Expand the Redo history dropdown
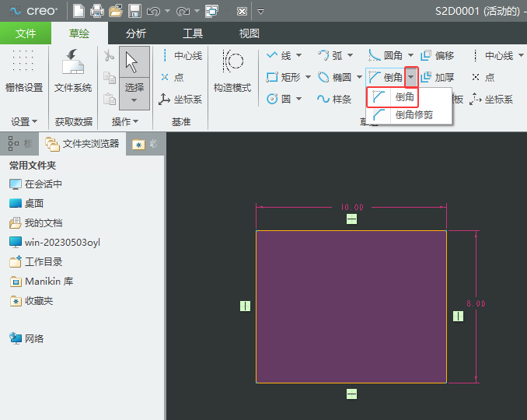This screenshot has width=527, height=420. coord(197,11)
